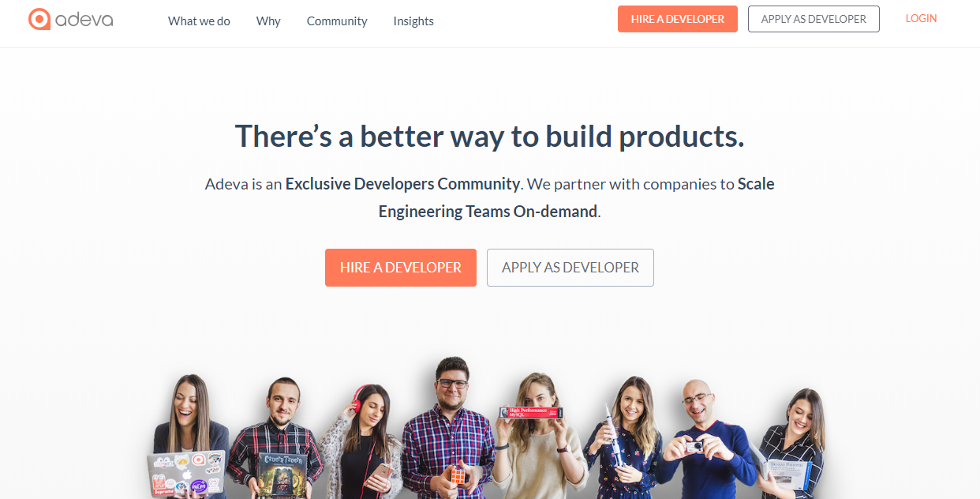
Task: Open the What we do menu
Action: [199, 21]
